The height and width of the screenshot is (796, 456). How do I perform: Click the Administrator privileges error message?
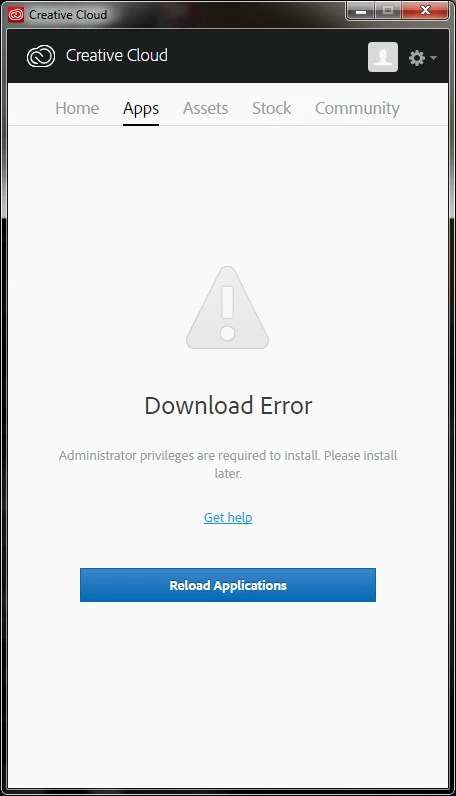[228, 464]
